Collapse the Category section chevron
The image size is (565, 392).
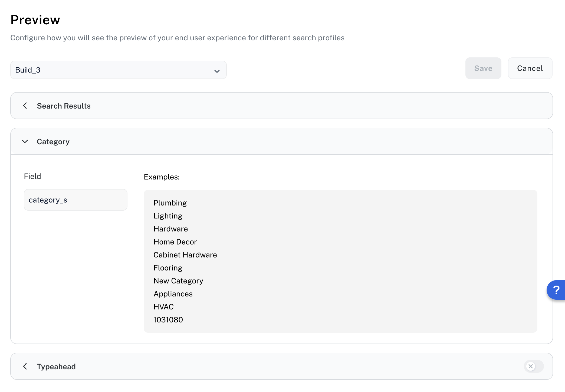pyautogui.click(x=25, y=141)
